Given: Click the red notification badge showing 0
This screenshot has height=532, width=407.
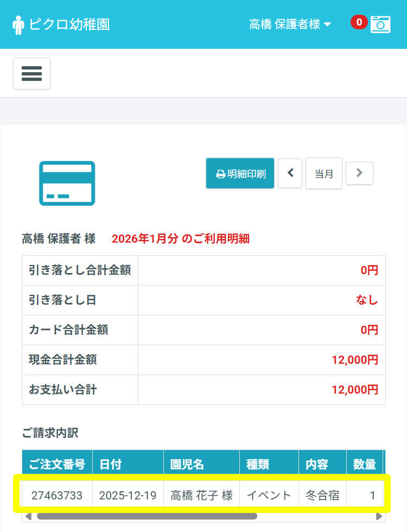Looking at the screenshot, I should pos(359,22).
